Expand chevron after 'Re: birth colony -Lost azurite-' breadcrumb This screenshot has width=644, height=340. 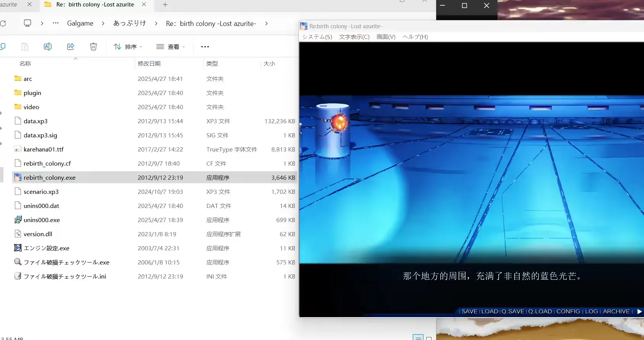click(266, 23)
